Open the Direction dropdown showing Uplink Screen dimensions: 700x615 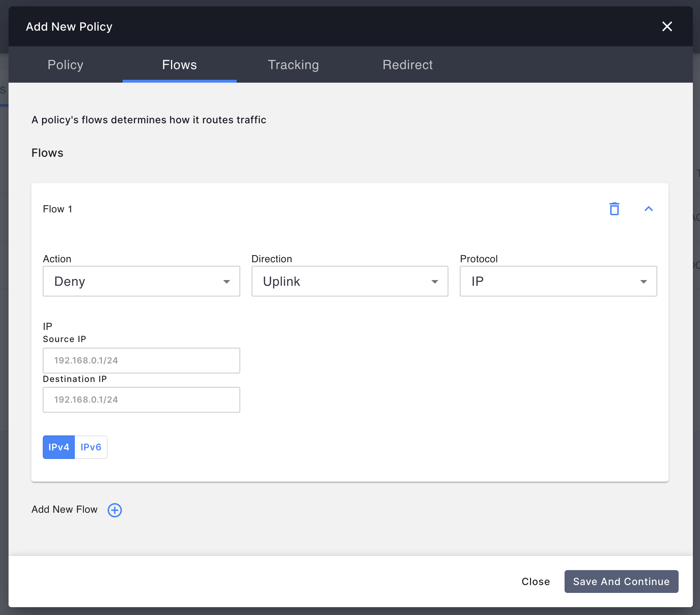point(350,281)
